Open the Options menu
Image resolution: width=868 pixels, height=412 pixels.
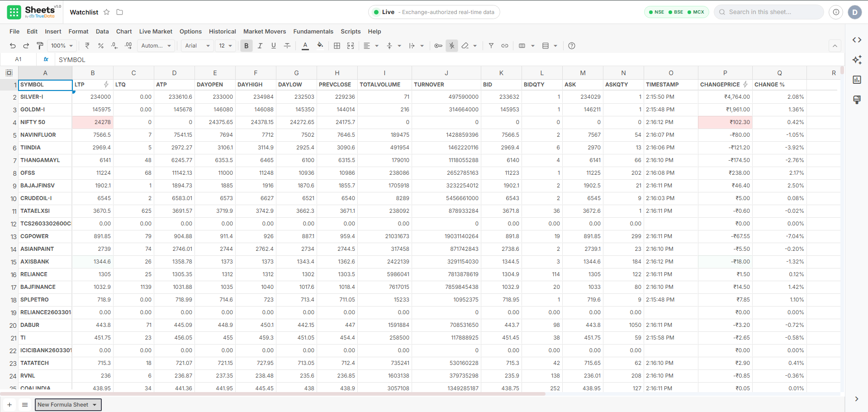190,31
